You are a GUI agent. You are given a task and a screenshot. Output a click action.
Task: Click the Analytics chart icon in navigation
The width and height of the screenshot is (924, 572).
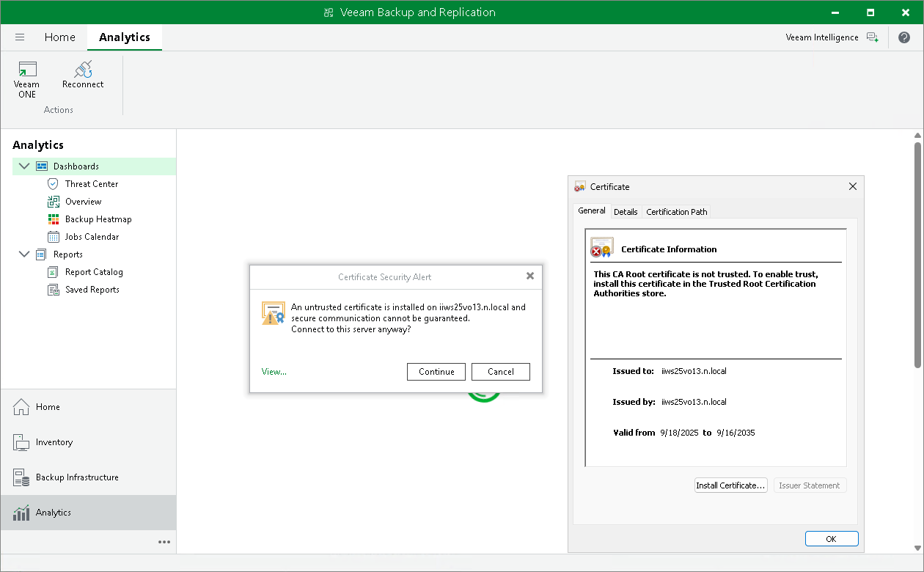click(21, 513)
